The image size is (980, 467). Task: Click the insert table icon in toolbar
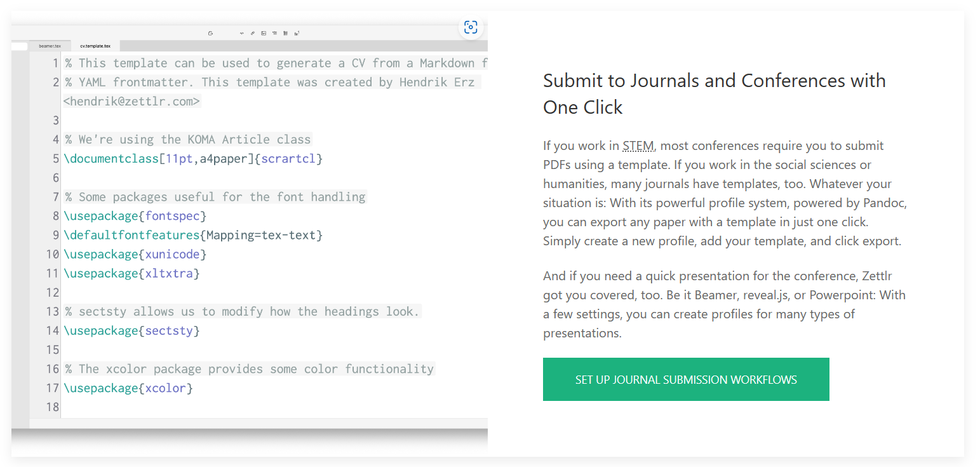pos(286,33)
